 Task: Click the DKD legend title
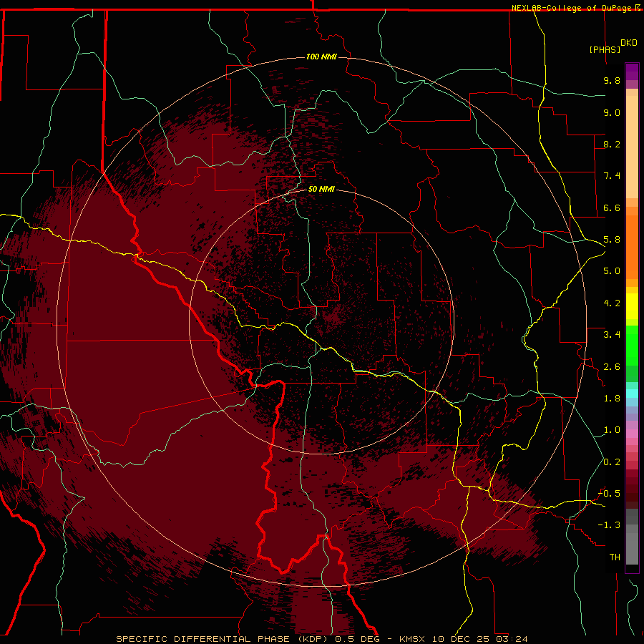[x=629, y=43]
